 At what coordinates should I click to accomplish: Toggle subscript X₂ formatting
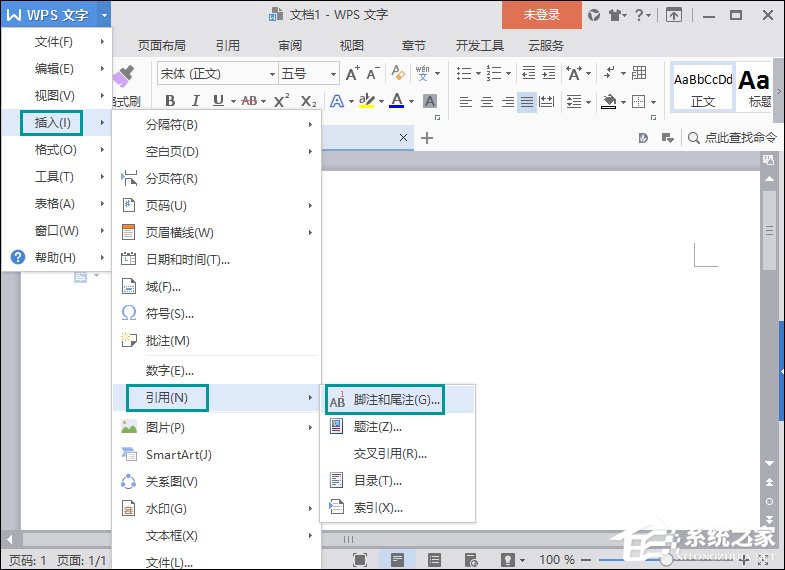coord(308,101)
